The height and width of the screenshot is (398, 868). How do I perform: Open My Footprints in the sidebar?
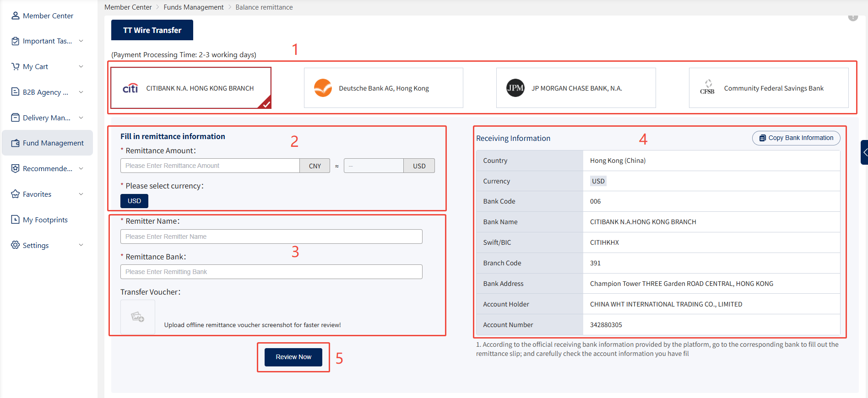pos(48,220)
